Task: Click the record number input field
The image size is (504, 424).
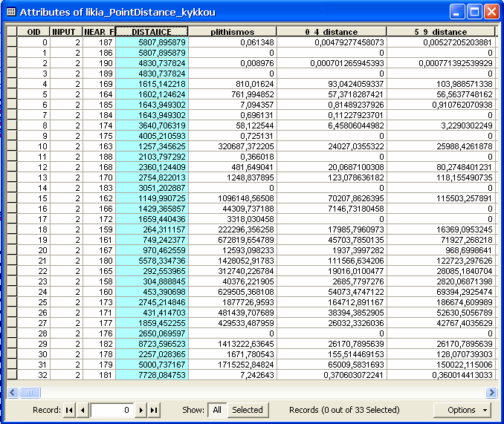Action: pyautogui.click(x=112, y=410)
